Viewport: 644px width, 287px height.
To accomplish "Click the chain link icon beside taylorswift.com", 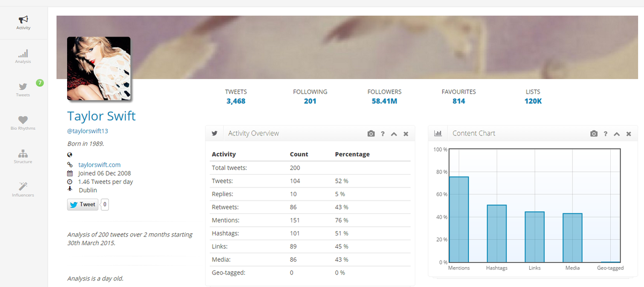I will (x=70, y=165).
